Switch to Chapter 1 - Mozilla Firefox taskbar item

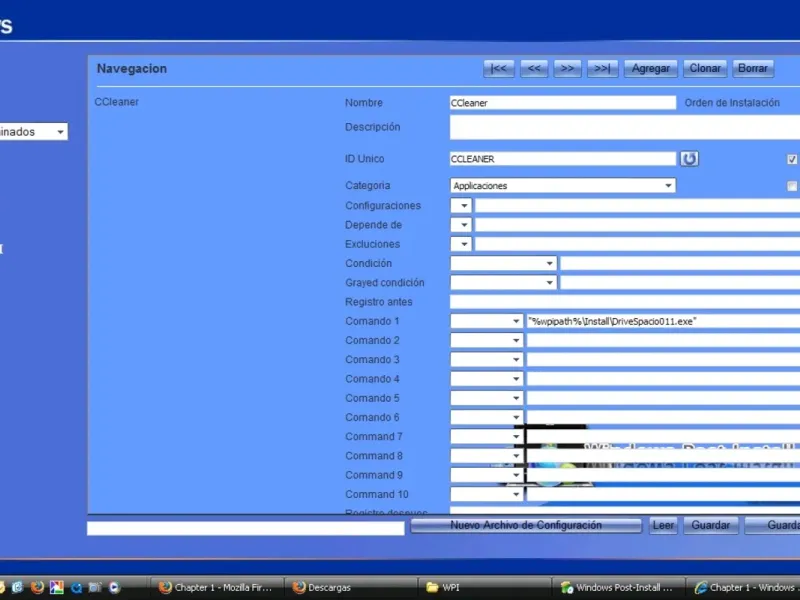[x=217, y=588]
